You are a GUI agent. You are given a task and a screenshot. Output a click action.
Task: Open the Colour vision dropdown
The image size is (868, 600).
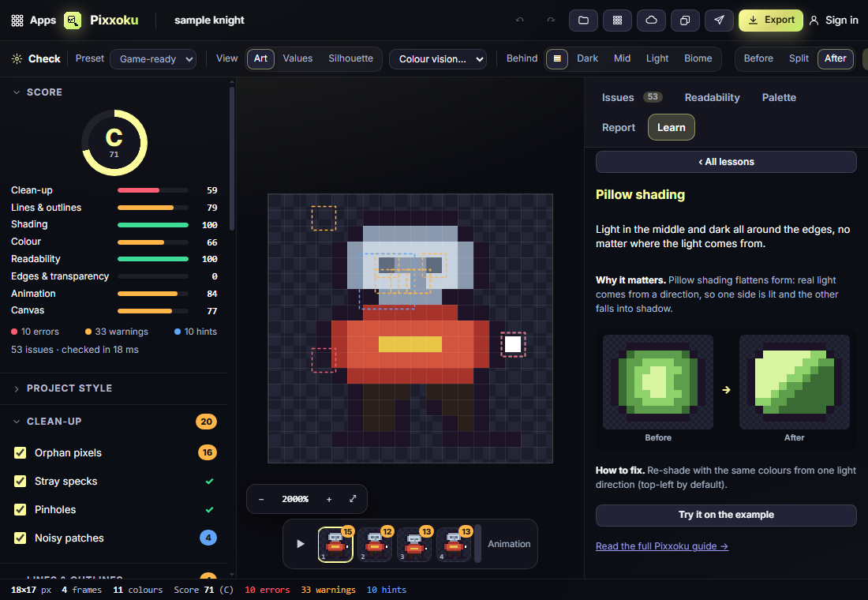click(438, 58)
